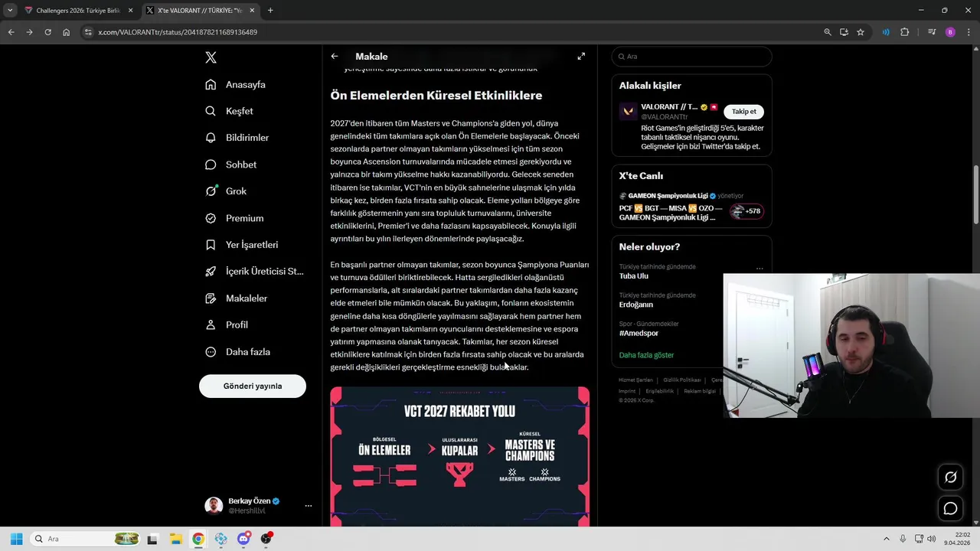Click the blue sound-wave extension icon
980x551 pixels.
886,32
